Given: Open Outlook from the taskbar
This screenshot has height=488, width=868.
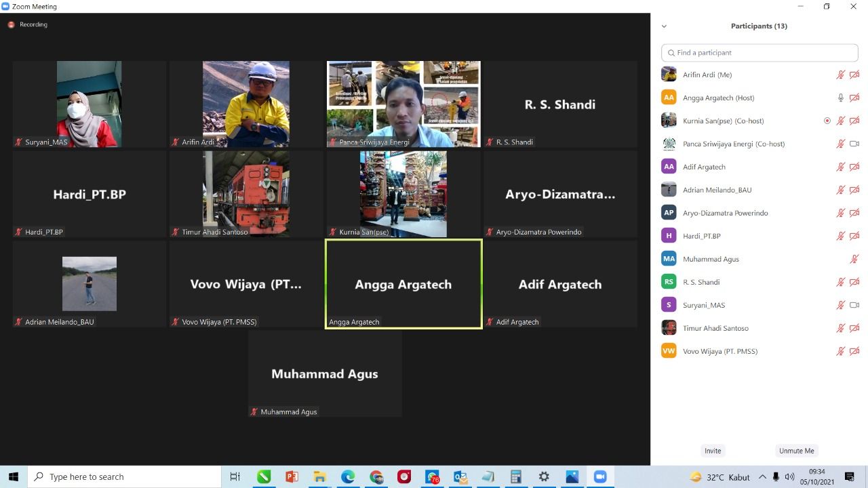Looking at the screenshot, I should [460, 476].
